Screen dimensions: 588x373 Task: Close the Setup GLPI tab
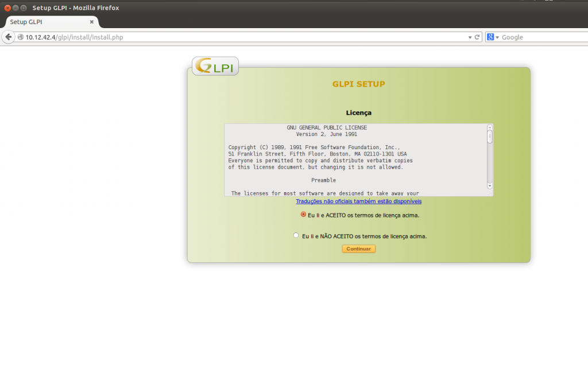tap(91, 22)
